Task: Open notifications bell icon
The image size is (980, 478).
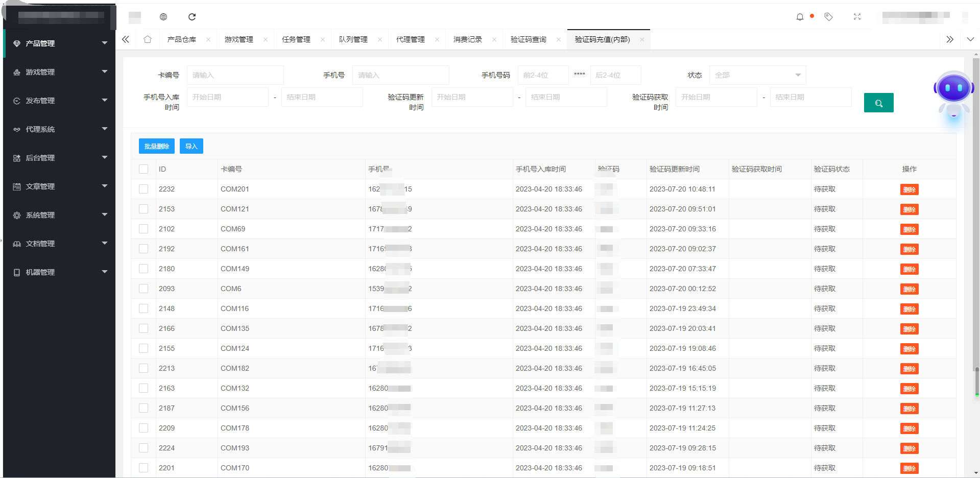Action: click(800, 17)
